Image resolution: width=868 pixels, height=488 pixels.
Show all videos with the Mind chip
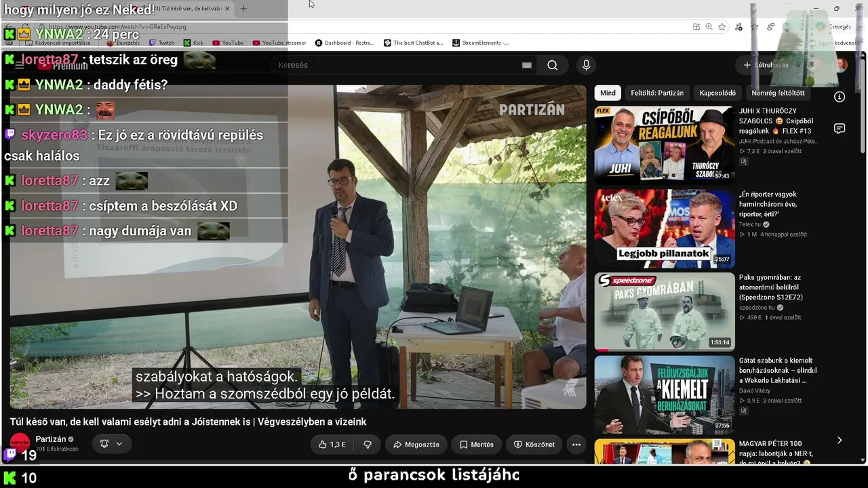(x=608, y=93)
